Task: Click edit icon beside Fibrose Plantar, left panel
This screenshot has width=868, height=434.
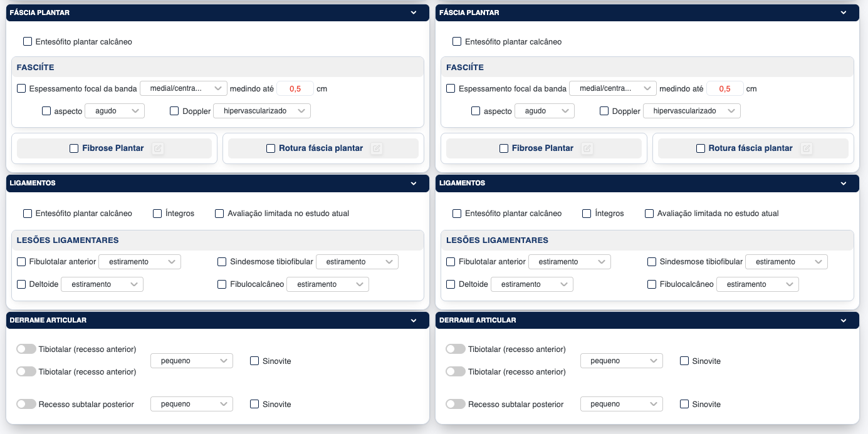Action: coord(158,148)
